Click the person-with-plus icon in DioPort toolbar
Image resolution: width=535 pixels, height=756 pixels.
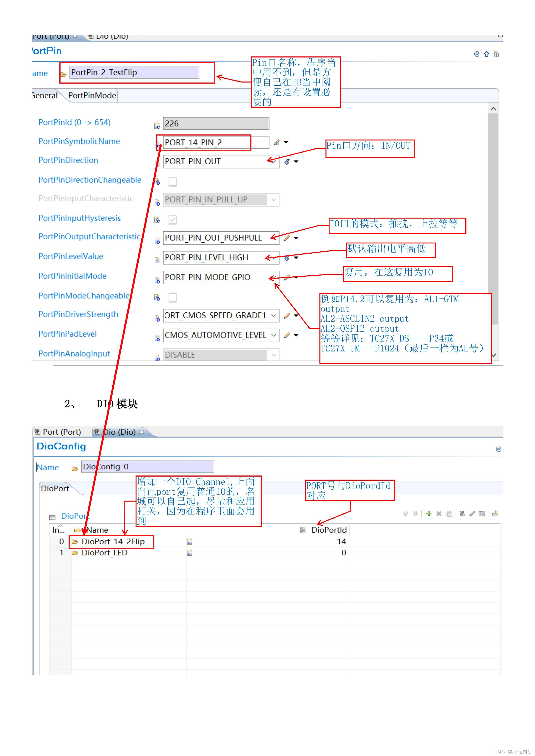pos(462,513)
